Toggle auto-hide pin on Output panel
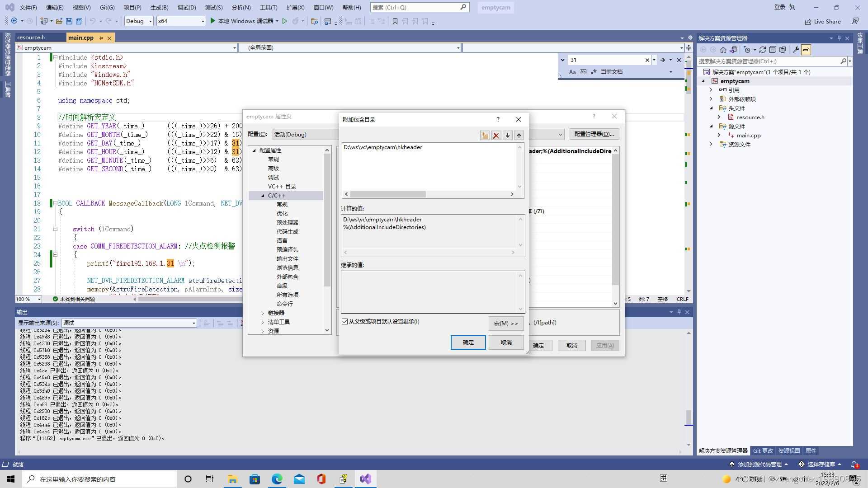Image resolution: width=868 pixels, height=488 pixels. coord(679,312)
